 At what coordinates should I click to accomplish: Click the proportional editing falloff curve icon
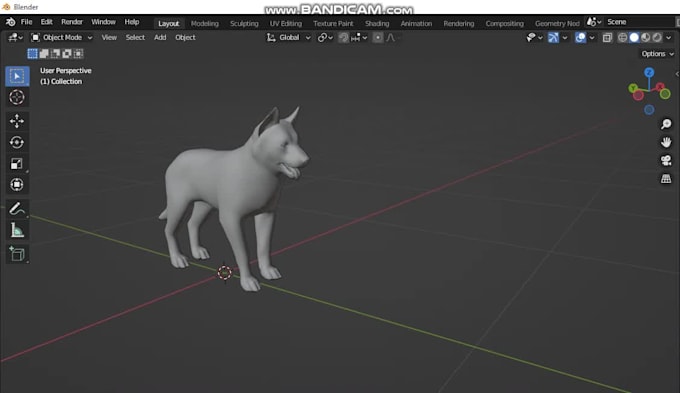coord(391,38)
